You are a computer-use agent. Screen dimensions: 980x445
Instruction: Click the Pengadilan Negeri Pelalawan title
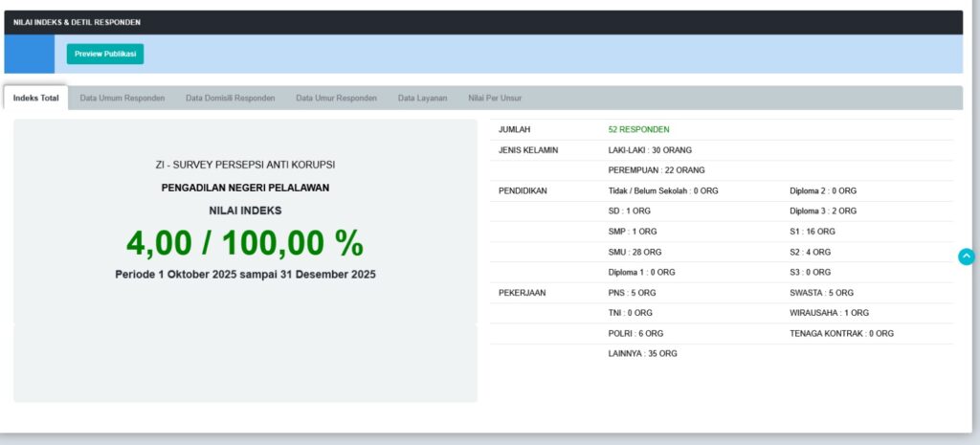point(245,188)
